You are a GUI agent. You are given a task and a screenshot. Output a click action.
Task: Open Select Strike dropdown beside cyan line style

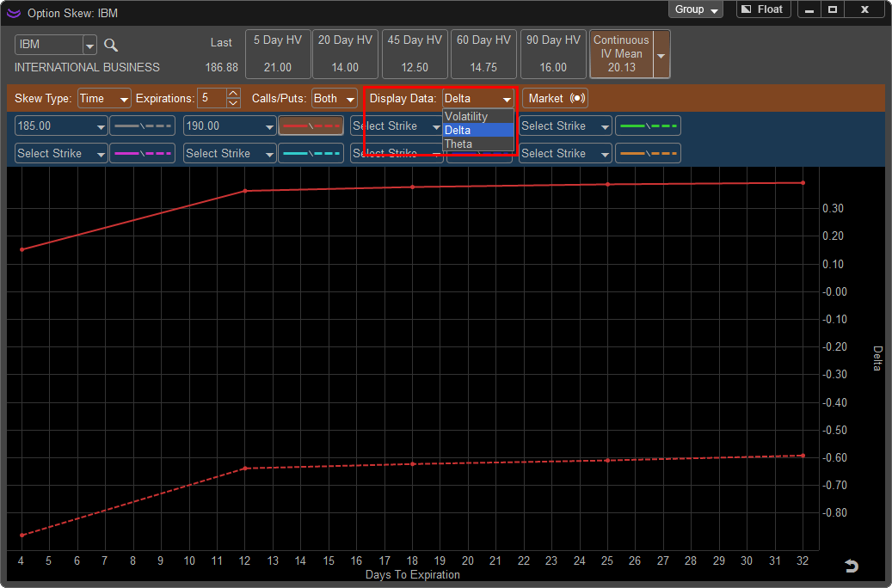coord(230,153)
